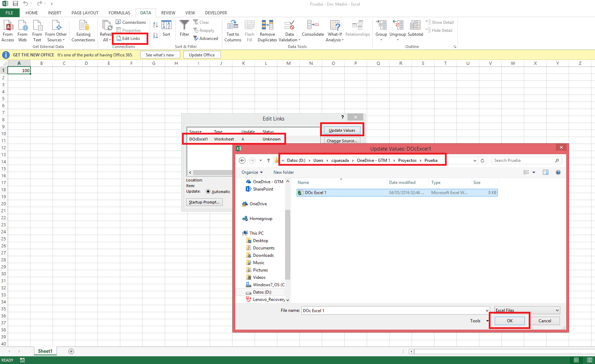Create a New folder
The height and width of the screenshot is (364, 595).
[284, 172]
